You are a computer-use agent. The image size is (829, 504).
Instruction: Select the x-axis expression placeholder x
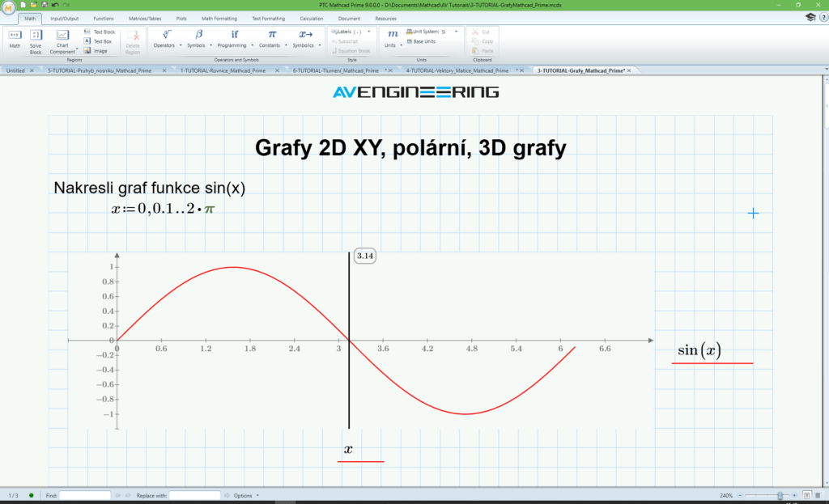point(348,449)
